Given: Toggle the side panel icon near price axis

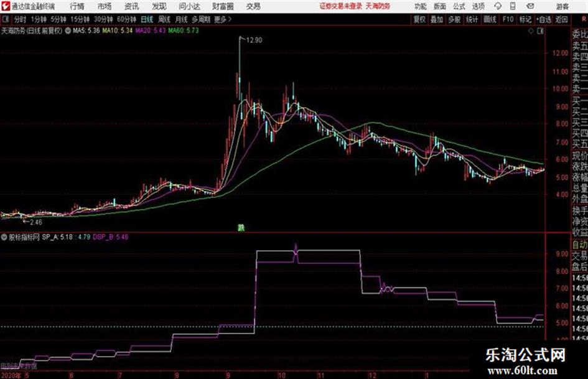Looking at the screenshot, I should (x=540, y=31).
